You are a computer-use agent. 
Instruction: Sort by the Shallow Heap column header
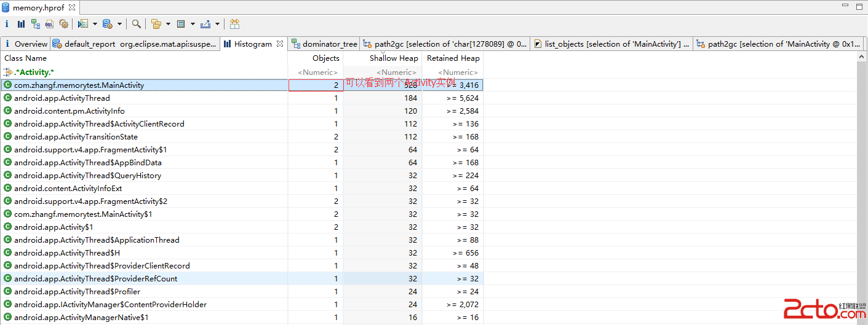pos(393,58)
